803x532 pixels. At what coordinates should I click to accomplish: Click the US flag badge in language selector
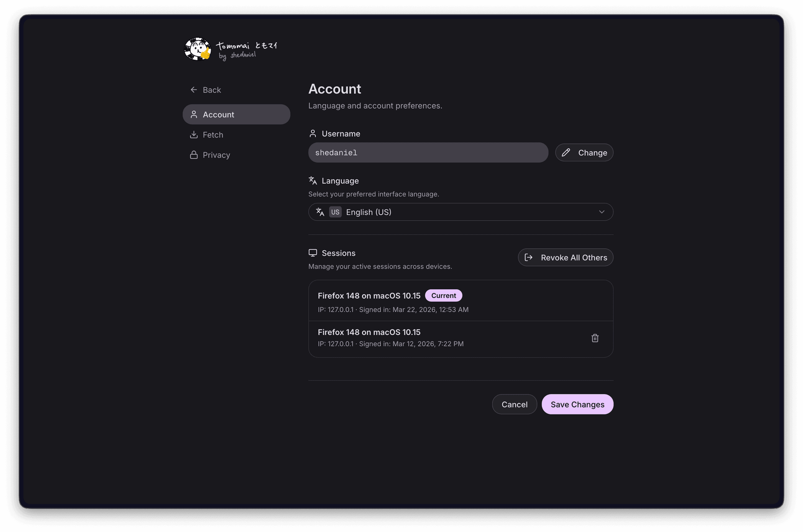(x=335, y=212)
